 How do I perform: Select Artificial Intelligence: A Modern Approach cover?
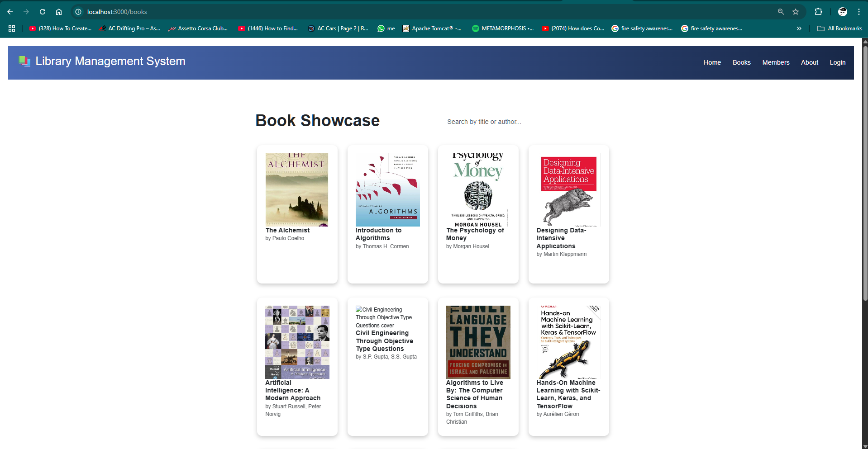297,342
